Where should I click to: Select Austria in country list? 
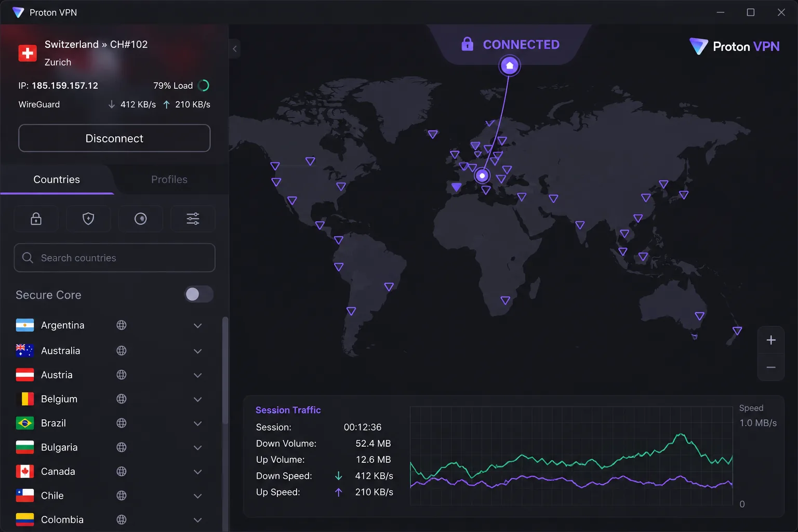[57, 375]
